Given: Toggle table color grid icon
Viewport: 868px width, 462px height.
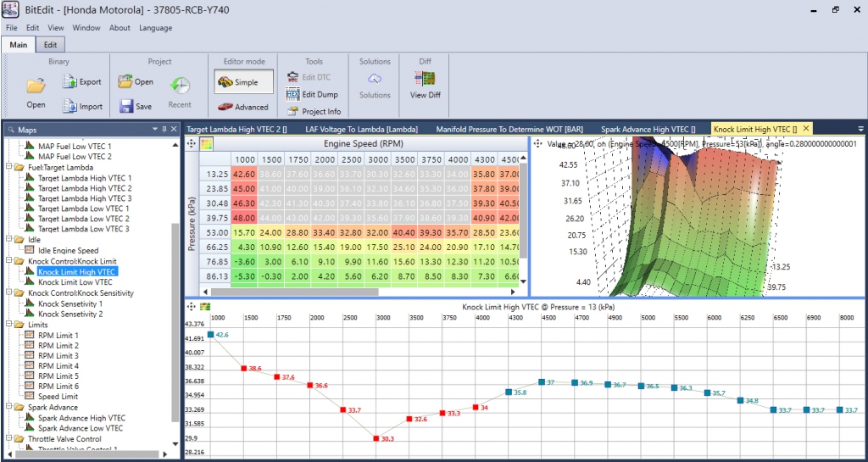Looking at the screenshot, I should [x=206, y=144].
